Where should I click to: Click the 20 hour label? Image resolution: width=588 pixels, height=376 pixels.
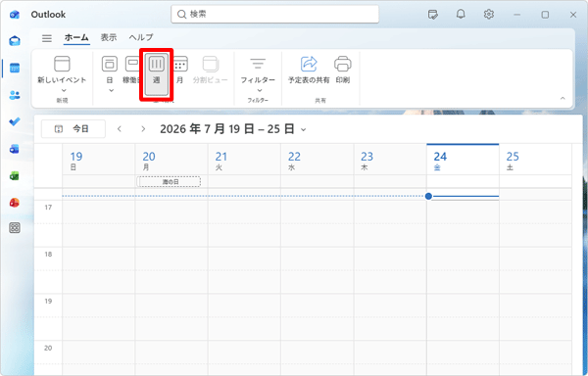(x=48, y=348)
